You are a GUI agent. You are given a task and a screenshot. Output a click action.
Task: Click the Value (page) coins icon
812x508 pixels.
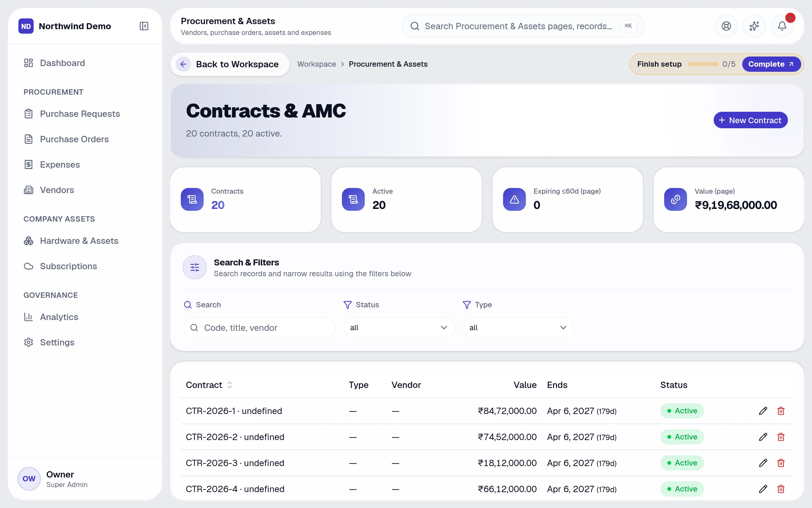click(x=675, y=199)
